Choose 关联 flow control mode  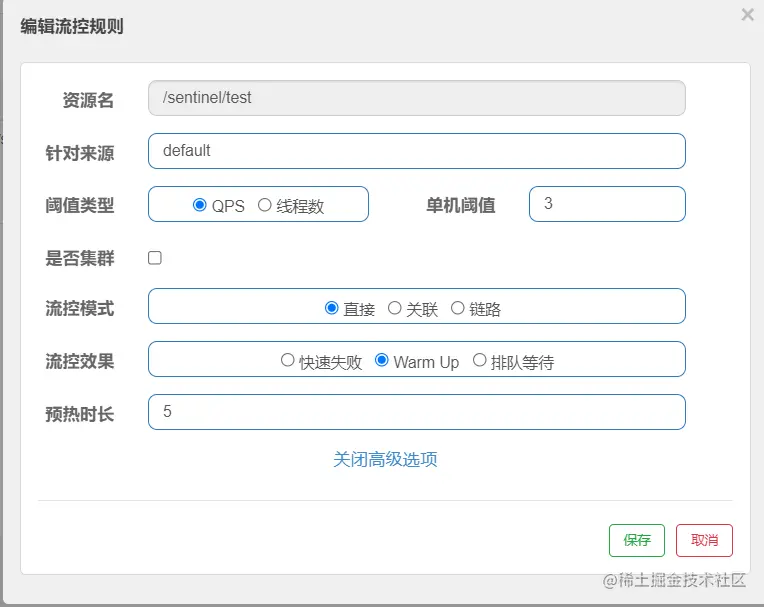tap(394, 308)
